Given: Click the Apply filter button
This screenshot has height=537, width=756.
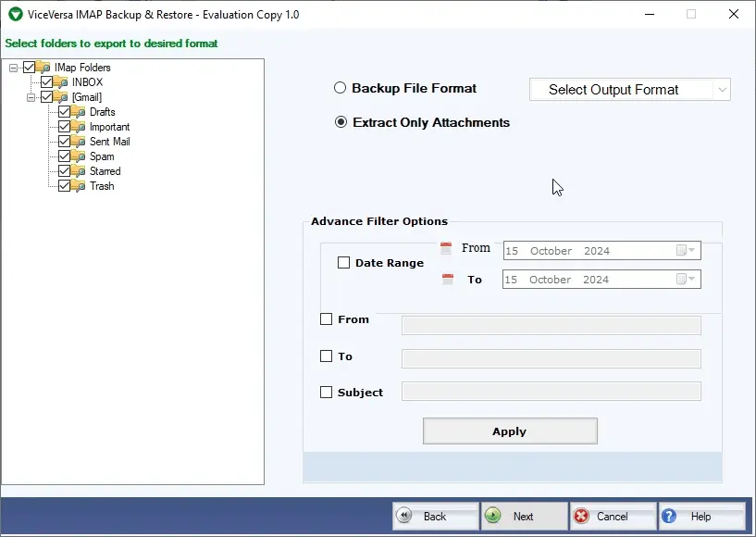Looking at the screenshot, I should (x=510, y=431).
